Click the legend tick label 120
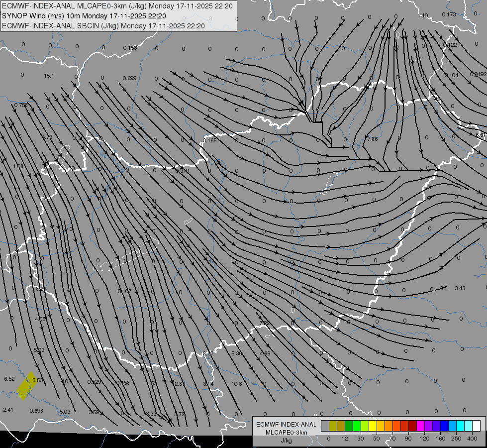Screen dimensions: 487x448 424,439
